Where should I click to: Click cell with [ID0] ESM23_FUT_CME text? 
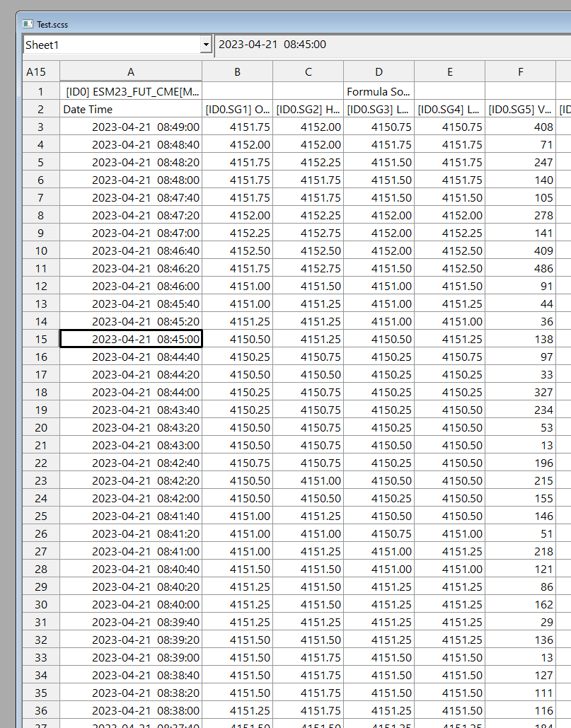pos(131,91)
